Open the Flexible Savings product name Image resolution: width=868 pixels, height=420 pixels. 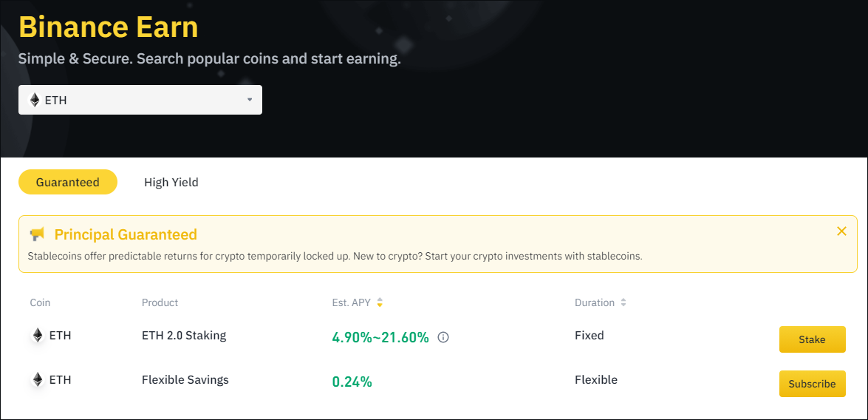(185, 379)
